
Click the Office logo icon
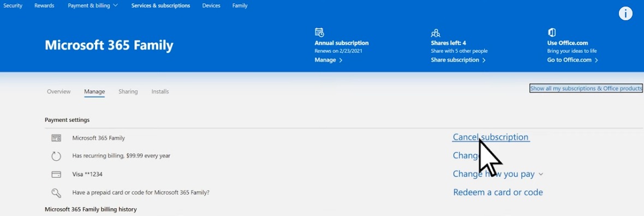pyautogui.click(x=552, y=32)
